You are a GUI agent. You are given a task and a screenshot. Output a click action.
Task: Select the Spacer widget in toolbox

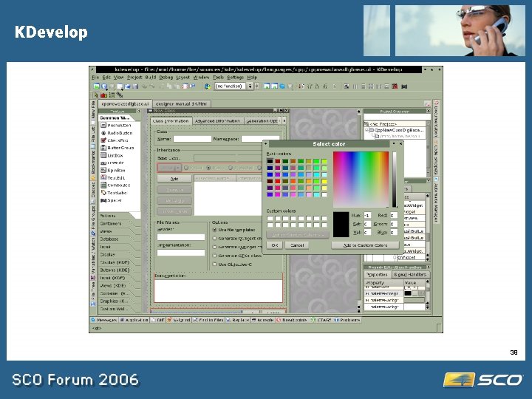pyautogui.click(x=112, y=200)
